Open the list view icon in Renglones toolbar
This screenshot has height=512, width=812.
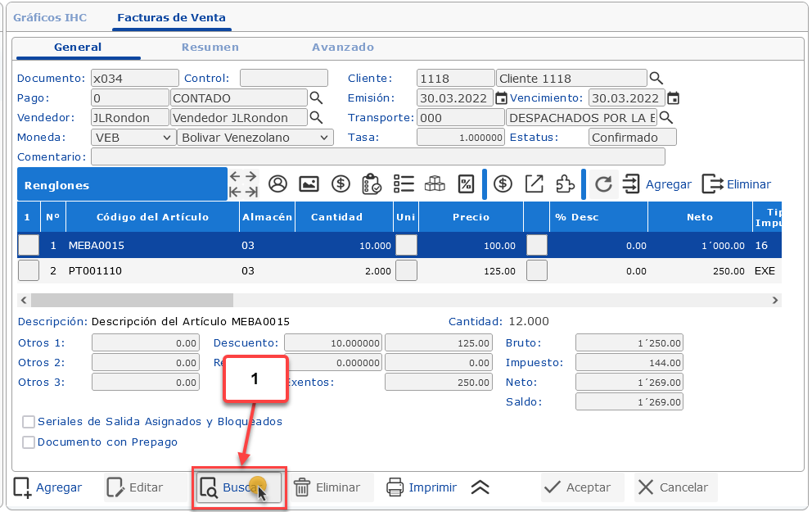403,184
